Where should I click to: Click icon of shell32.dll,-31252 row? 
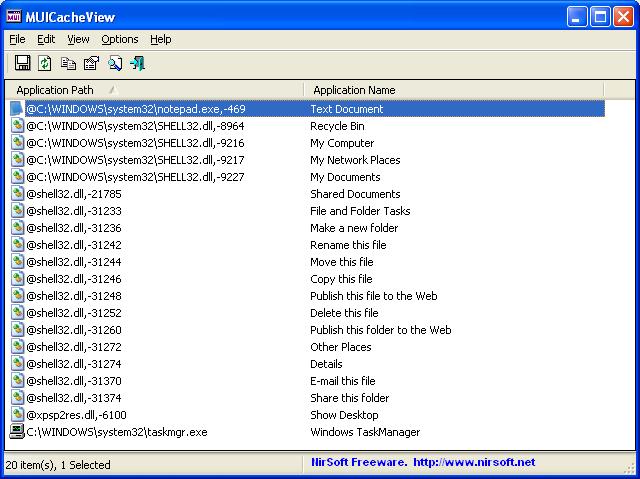pos(17,313)
